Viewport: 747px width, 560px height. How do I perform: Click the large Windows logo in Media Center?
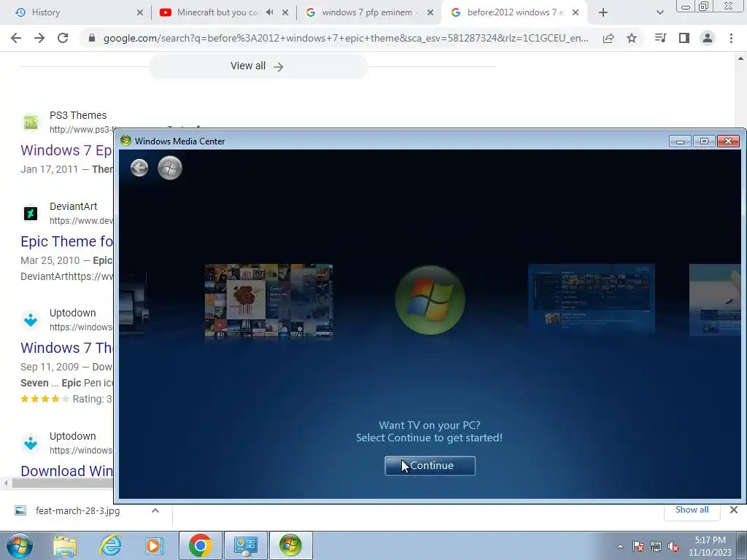tap(430, 300)
